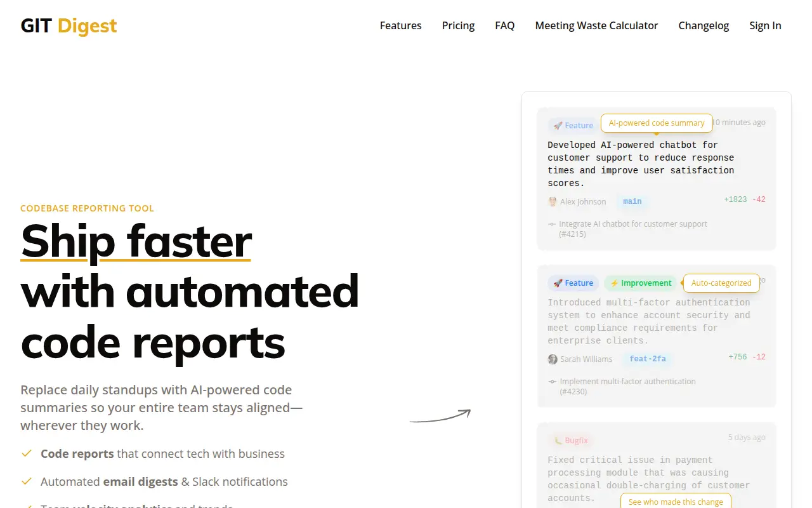Screen dimensions: 812x508
Task: Click the Sarah Williams author name
Action: click(586, 359)
